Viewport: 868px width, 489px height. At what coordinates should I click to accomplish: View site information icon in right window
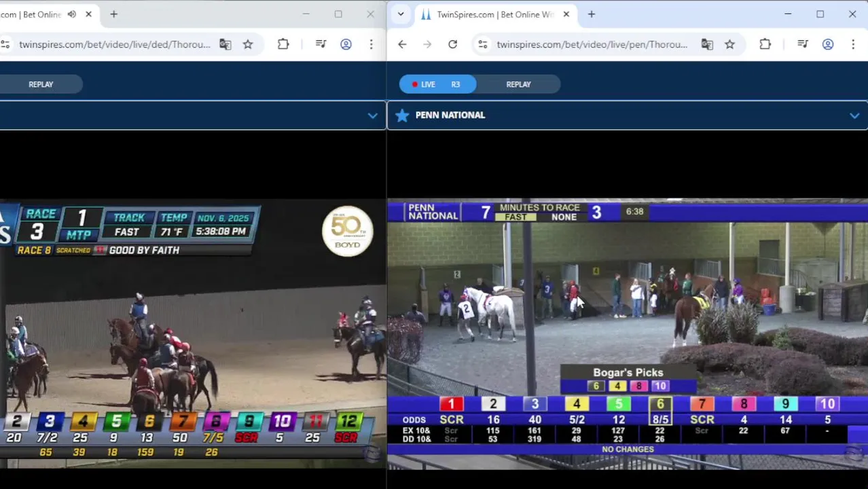coord(482,44)
